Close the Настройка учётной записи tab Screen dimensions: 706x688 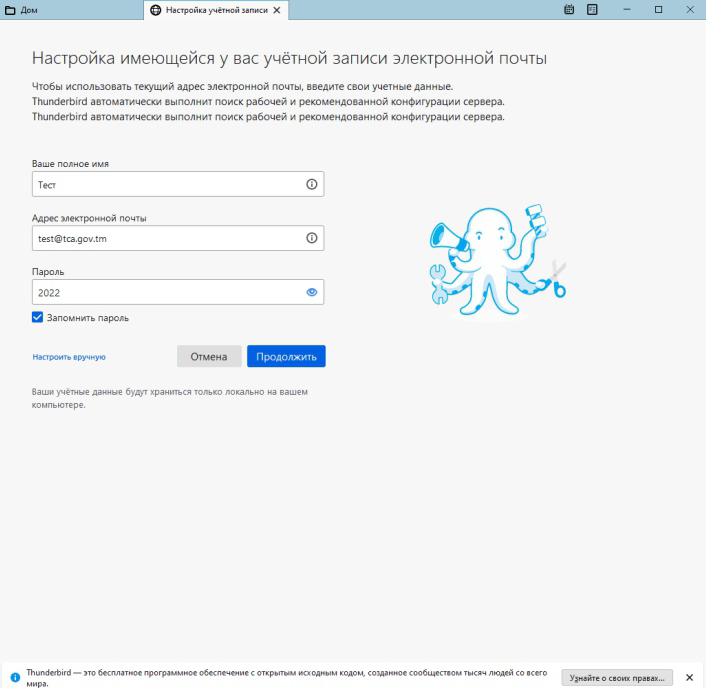pos(277,10)
